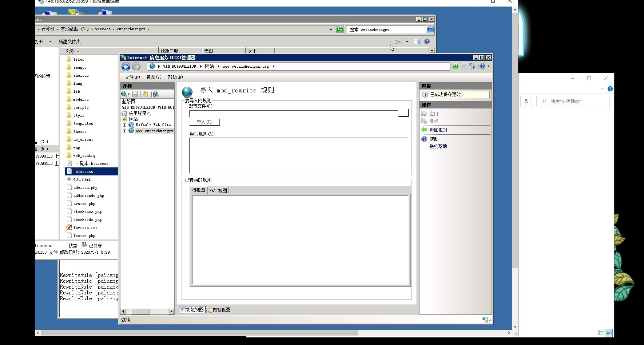
Task: Switch to 内容视图 at the bottom
Action: point(219,310)
